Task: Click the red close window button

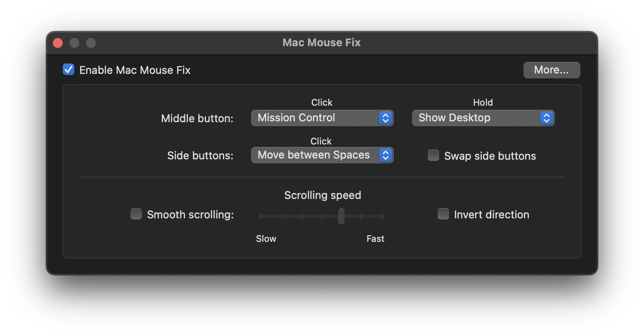Action: coord(58,43)
